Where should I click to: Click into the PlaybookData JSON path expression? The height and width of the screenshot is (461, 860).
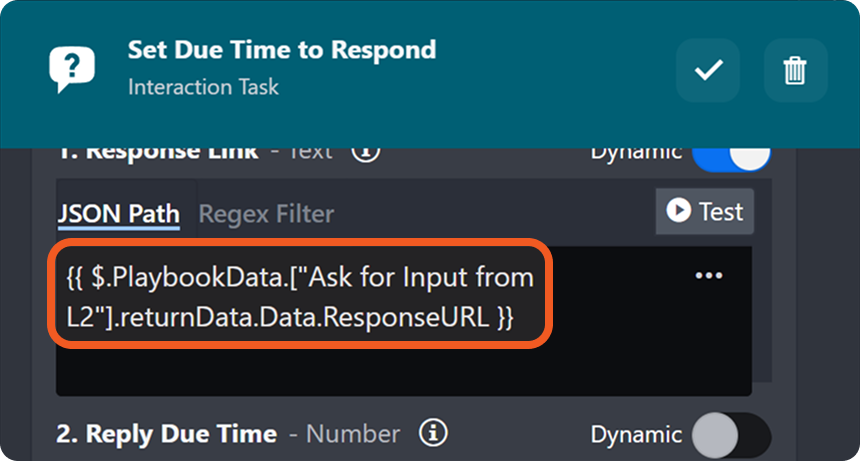tap(298, 297)
